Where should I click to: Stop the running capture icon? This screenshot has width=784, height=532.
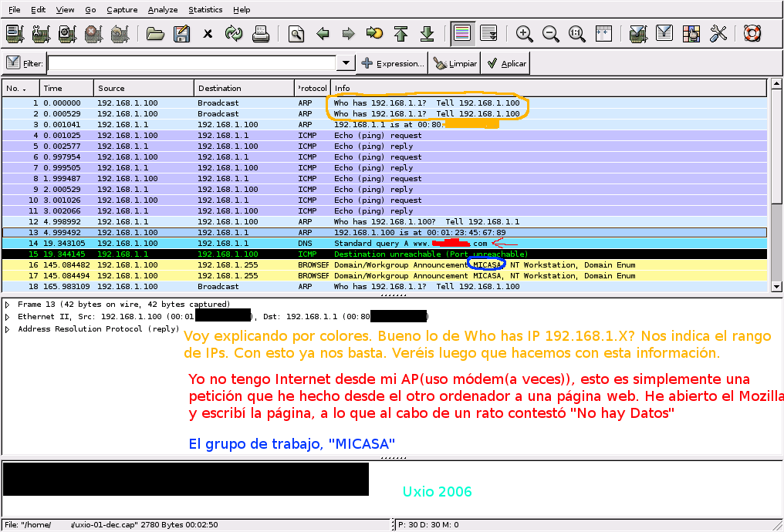[x=93, y=34]
